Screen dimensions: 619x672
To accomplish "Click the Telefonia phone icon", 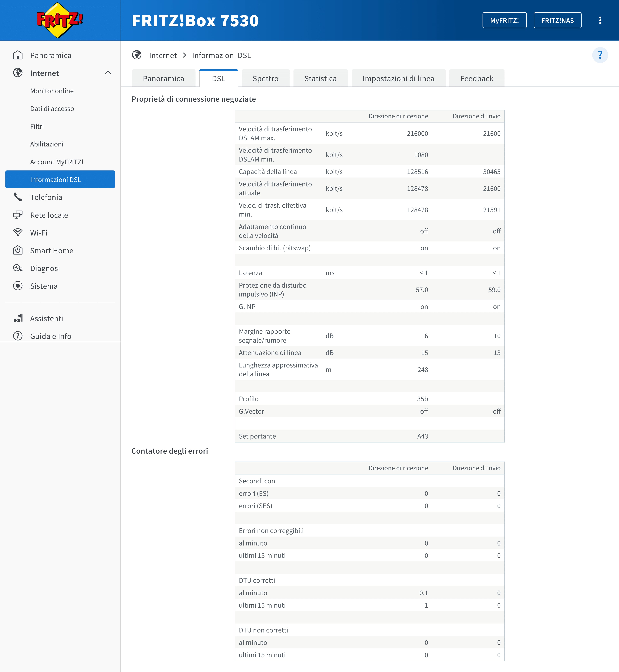I will (x=18, y=197).
